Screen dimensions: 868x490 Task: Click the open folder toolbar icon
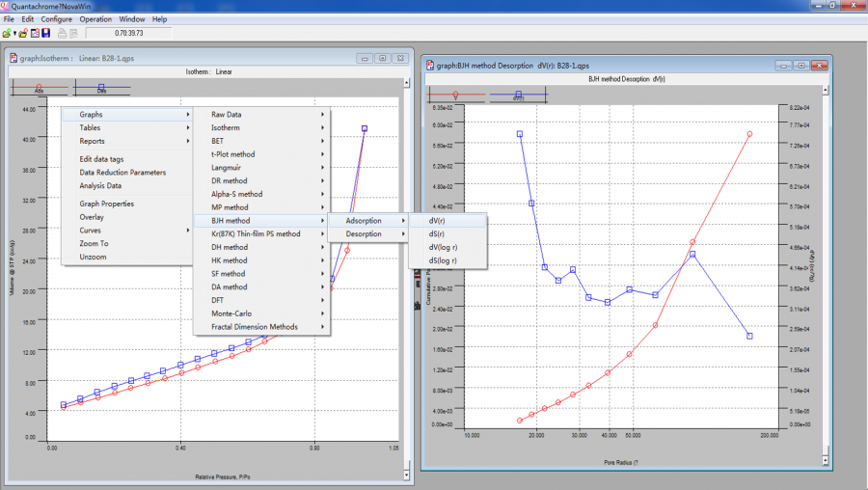point(21,33)
